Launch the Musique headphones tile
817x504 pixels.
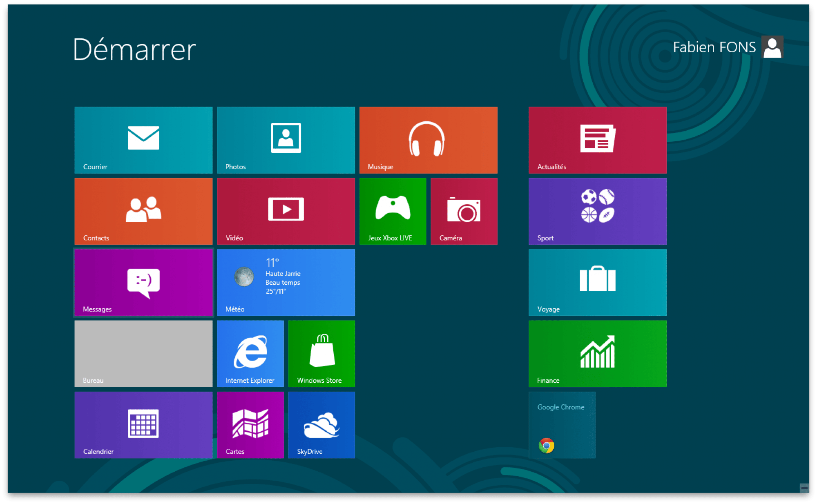click(429, 140)
